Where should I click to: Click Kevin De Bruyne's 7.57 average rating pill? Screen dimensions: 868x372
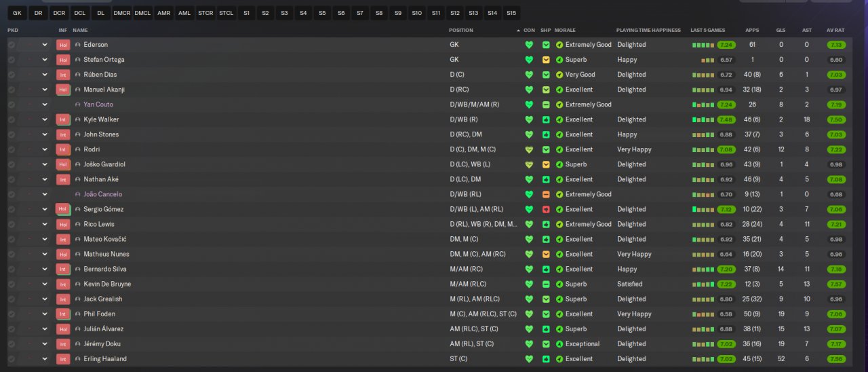(x=836, y=284)
